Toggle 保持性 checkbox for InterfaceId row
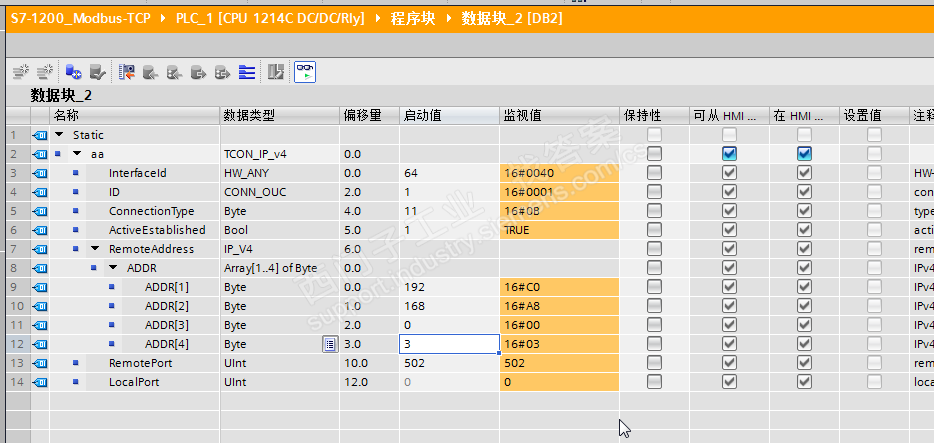Screen dimensions: 934x443 [654, 173]
